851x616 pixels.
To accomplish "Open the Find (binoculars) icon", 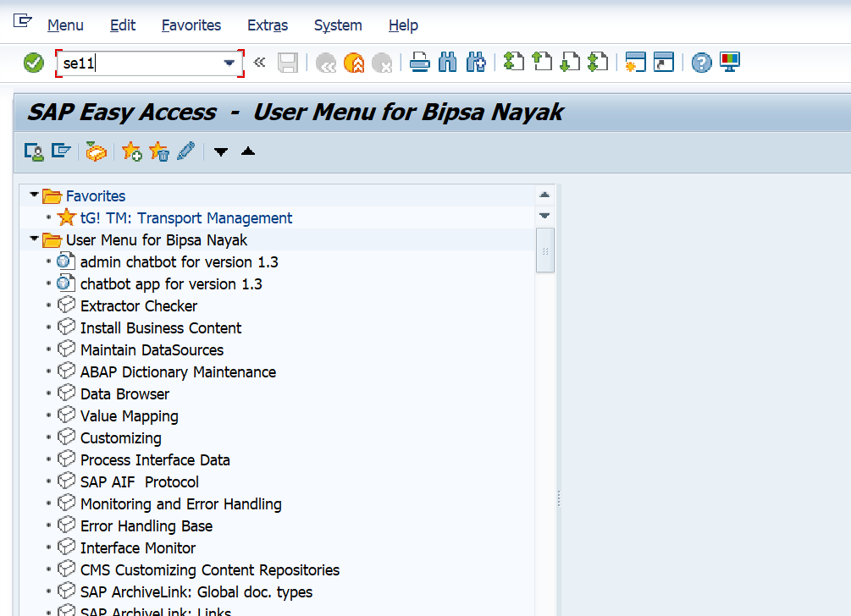I will [x=447, y=63].
